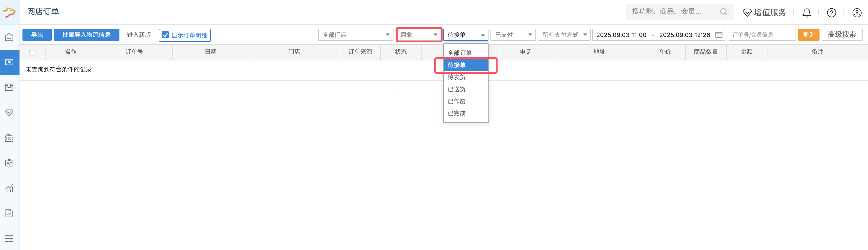Viewport: 868px width, 250px height.
Task: Click the home icon in the sidebar
Action: pos(9,37)
